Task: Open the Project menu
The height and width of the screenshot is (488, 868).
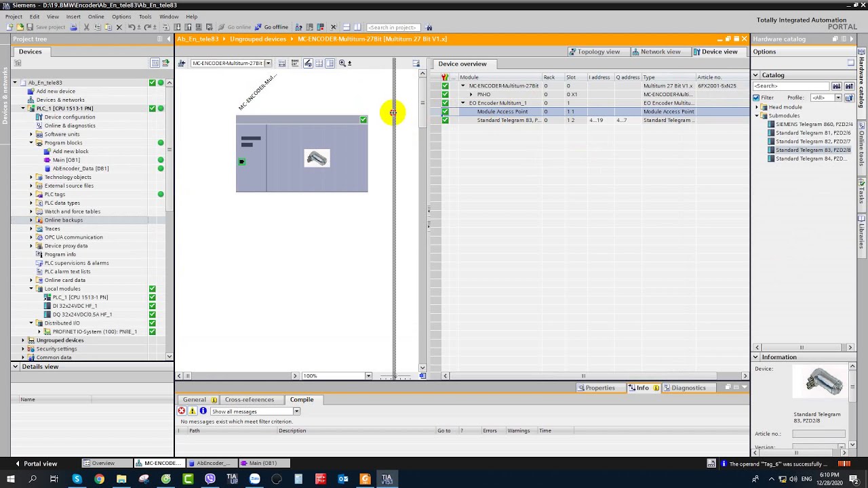Action: [14, 16]
